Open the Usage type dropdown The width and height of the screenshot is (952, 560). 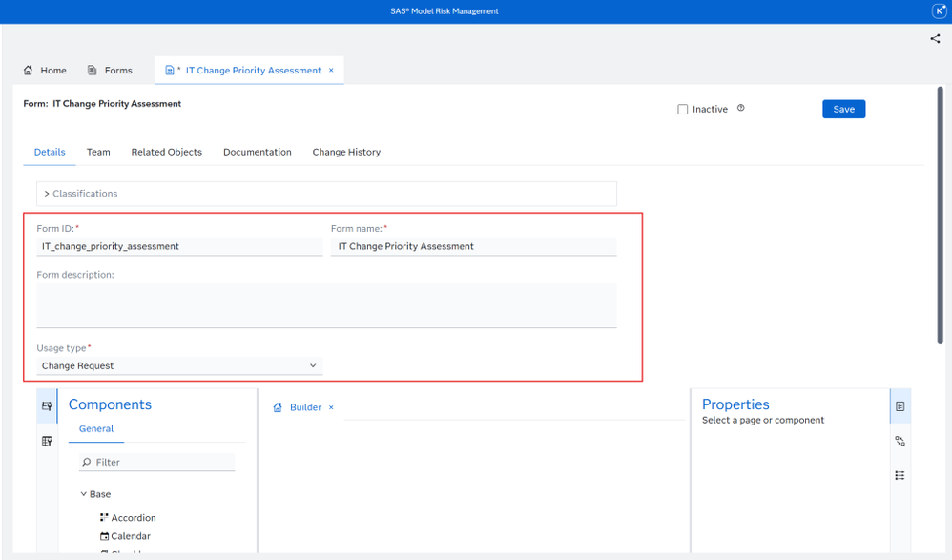[179, 365]
